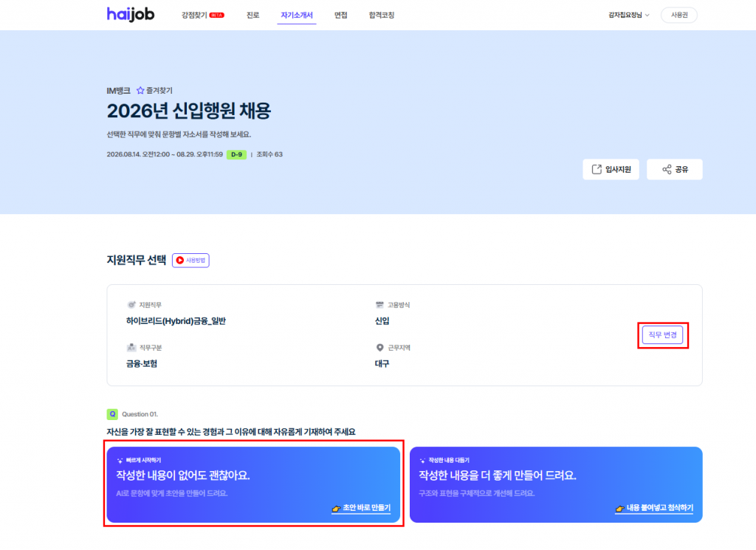756x550 pixels.
Task: Open the 사용방법 video guide
Action: tap(190, 261)
